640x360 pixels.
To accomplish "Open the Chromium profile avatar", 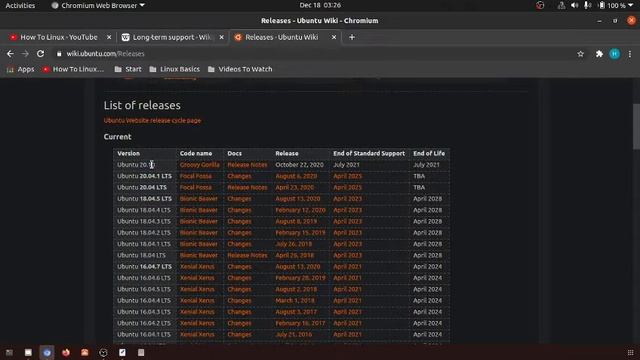I will 615,53.
